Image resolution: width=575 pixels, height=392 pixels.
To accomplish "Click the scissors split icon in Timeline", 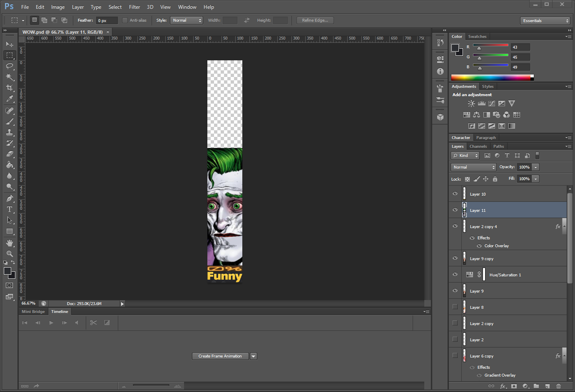I will point(93,323).
